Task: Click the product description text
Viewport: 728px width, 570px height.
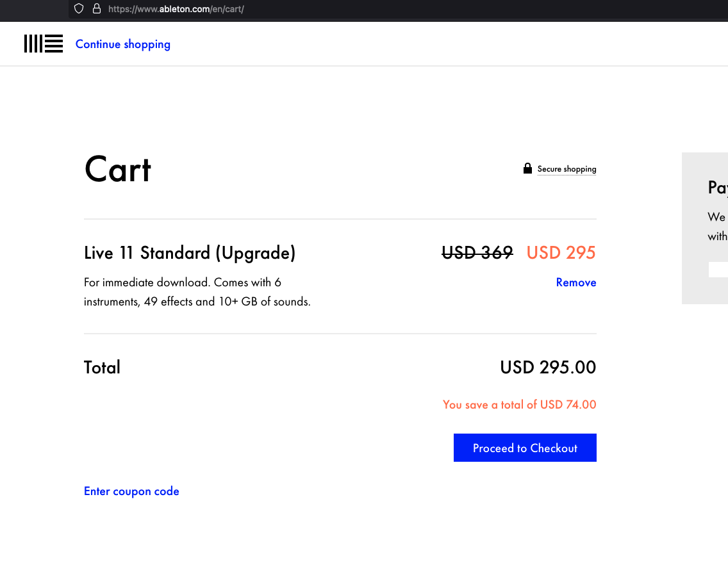Action: pyautogui.click(x=197, y=291)
